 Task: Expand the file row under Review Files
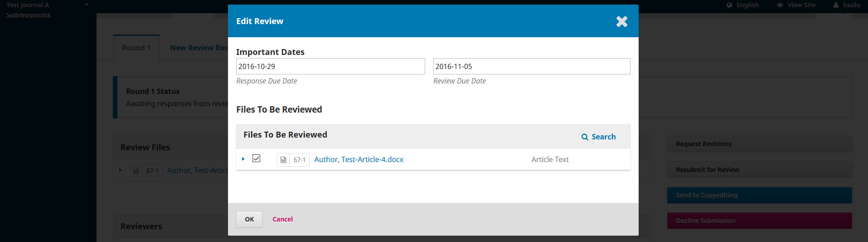121,170
